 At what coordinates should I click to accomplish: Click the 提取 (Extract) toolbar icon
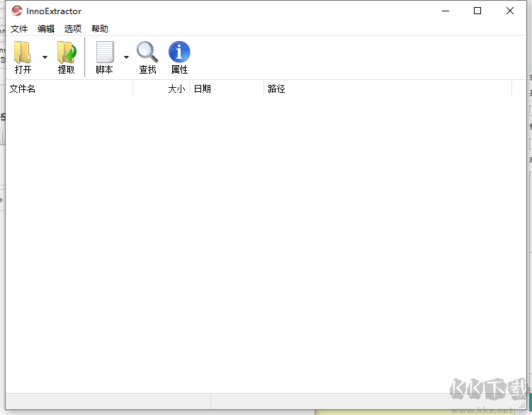tap(67, 53)
